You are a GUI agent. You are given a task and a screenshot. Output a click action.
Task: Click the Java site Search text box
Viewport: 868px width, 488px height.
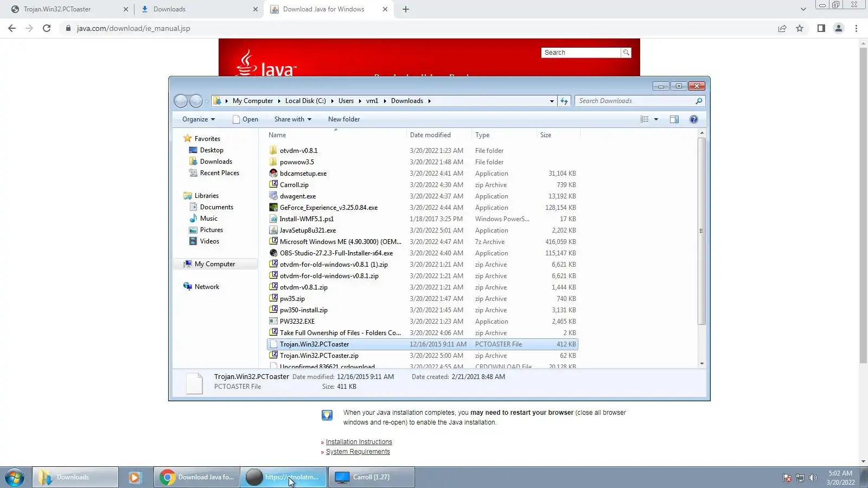(581, 53)
